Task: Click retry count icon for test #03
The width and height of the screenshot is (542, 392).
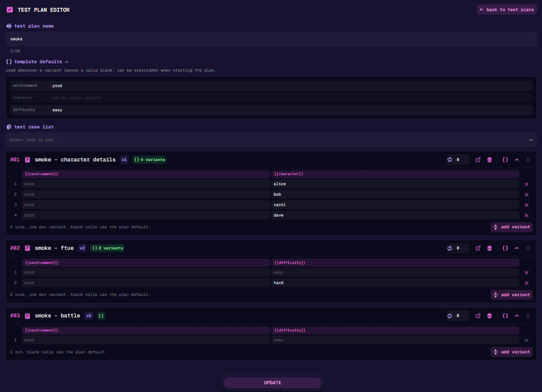Action: coord(450,316)
